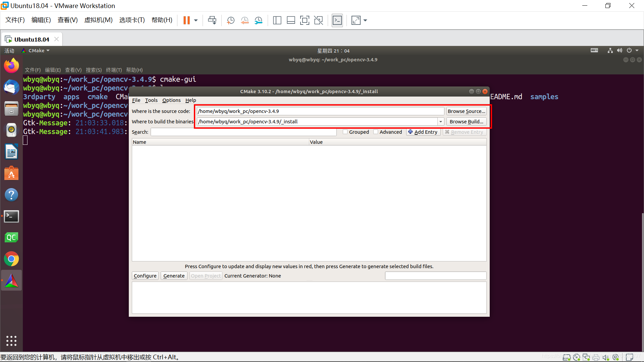
Task: Take a snapshot of the virtual machine
Action: [230, 20]
